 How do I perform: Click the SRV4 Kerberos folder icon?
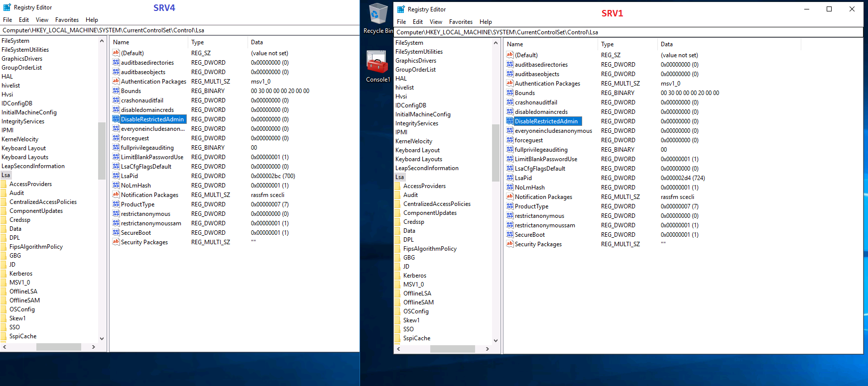4,274
